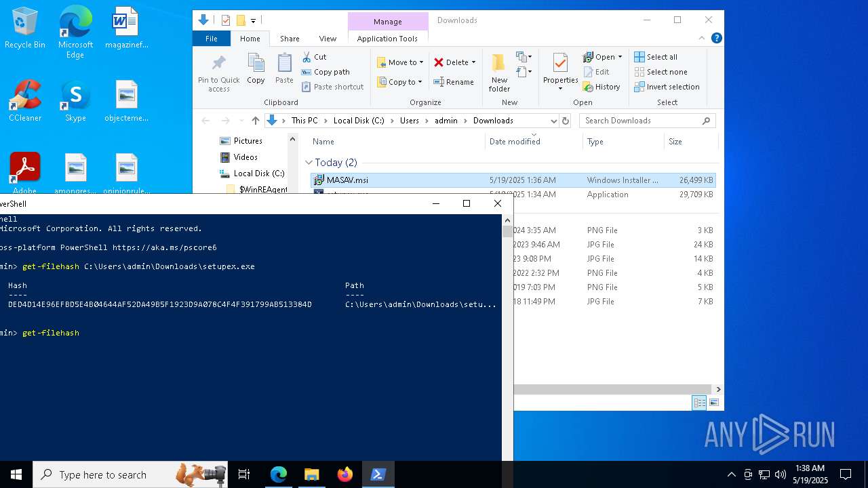Sort by Date modified column header
The height and width of the screenshot is (488, 868).
pos(534,142)
